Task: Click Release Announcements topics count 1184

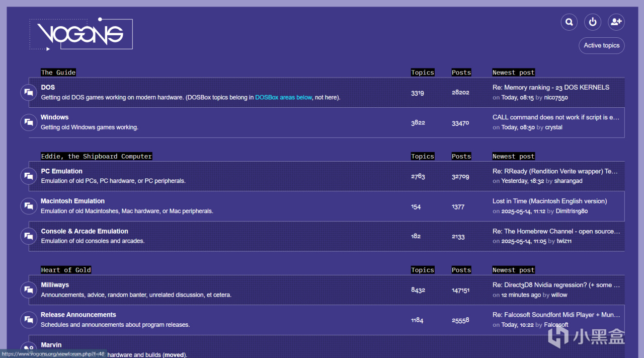Action: [x=417, y=320]
